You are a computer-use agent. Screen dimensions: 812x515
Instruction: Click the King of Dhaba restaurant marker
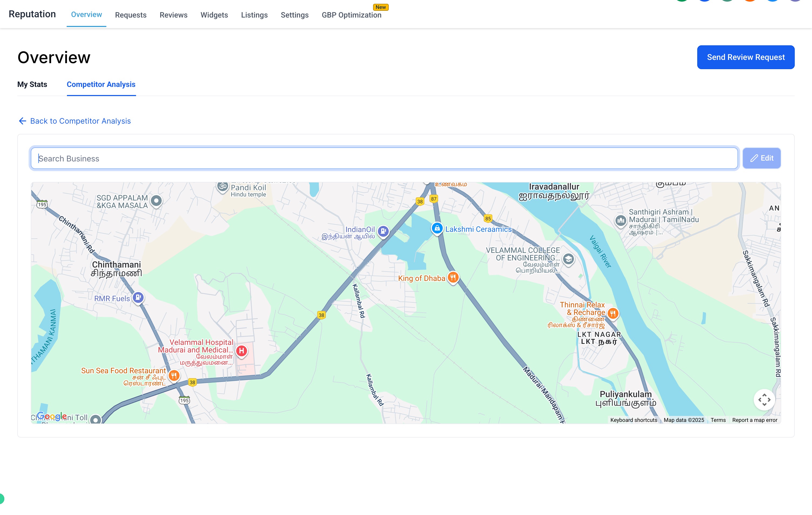453,277
